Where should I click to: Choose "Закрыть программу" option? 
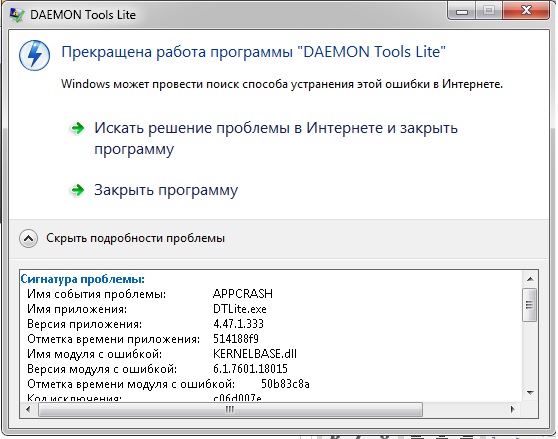(166, 190)
